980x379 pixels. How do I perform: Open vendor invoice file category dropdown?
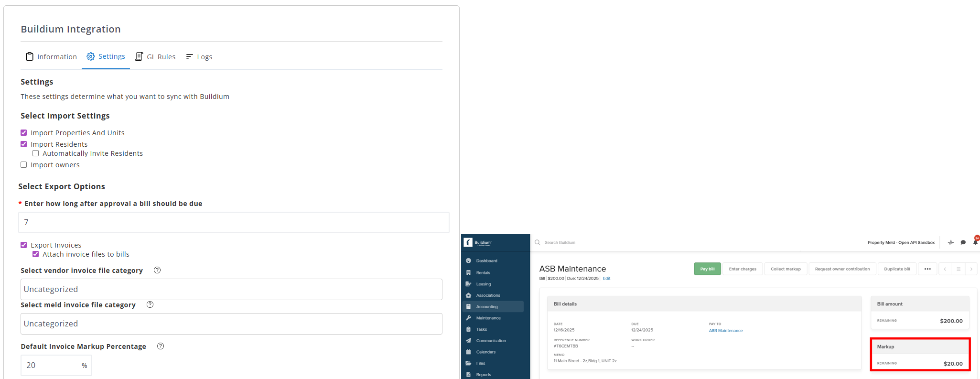click(231, 289)
